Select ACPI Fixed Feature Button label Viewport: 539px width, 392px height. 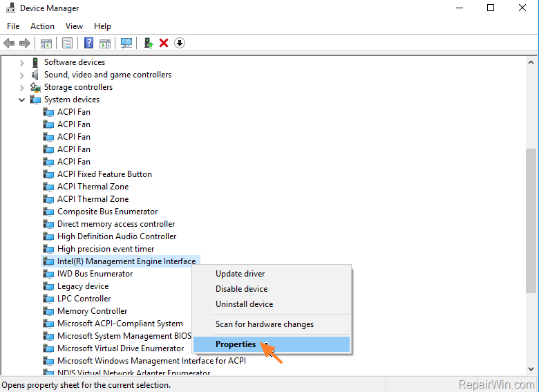[104, 174]
